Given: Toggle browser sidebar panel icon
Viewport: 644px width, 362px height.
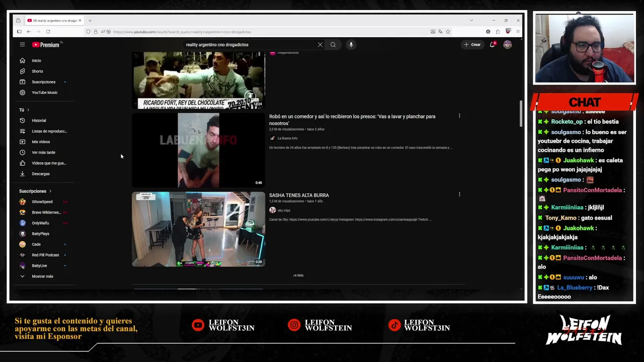Looking at the screenshot, I should (19, 32).
